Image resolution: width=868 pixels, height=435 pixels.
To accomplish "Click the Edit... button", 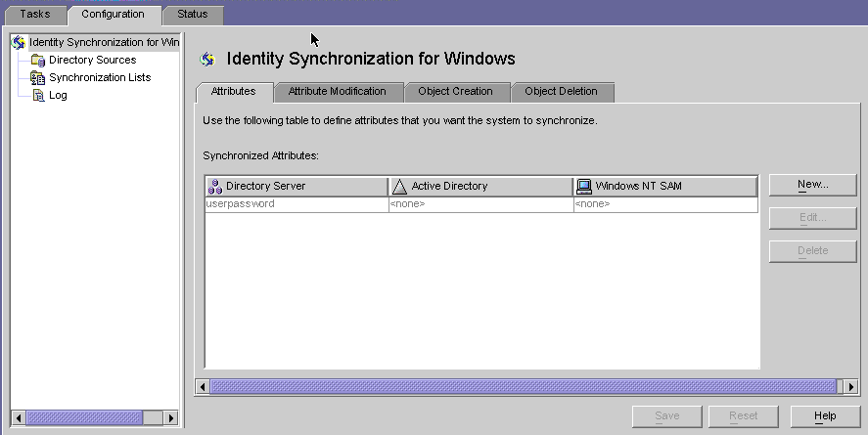I will click(812, 218).
